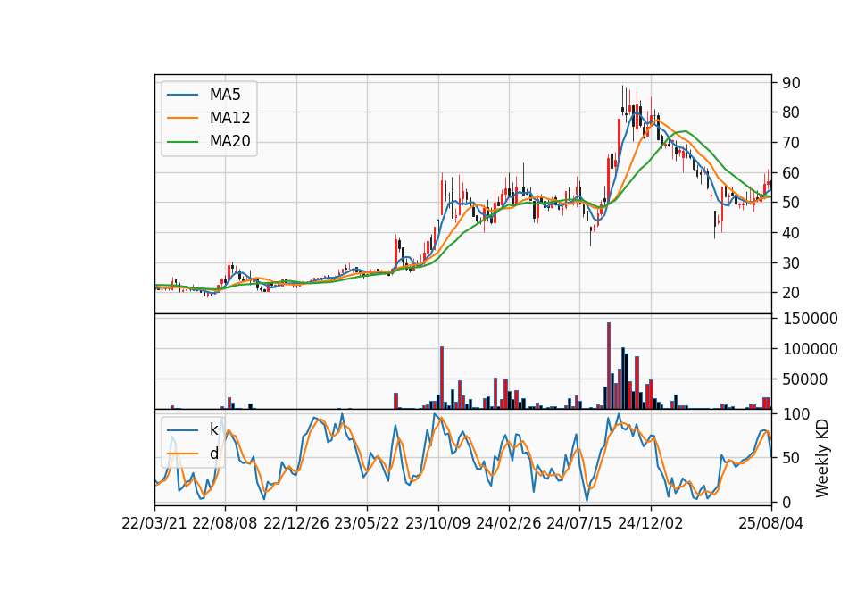Click the price axis value 60
The width and height of the screenshot is (857, 616).
(x=792, y=172)
